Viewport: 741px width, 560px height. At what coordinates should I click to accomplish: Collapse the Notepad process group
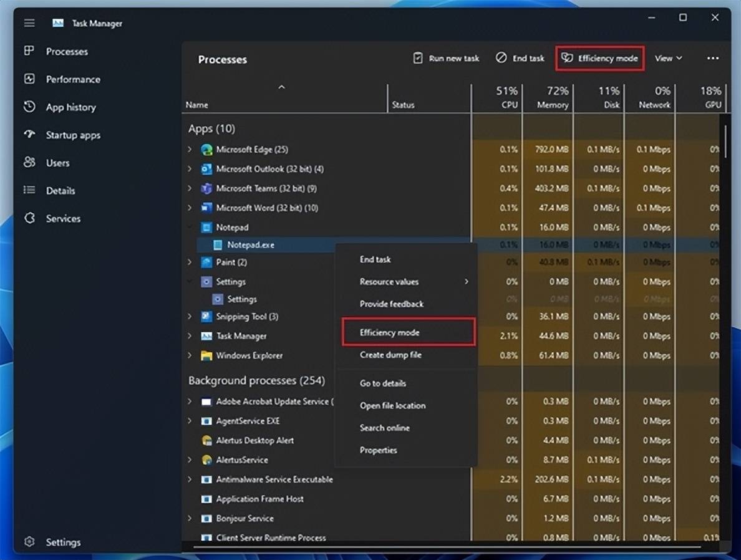[x=190, y=228]
